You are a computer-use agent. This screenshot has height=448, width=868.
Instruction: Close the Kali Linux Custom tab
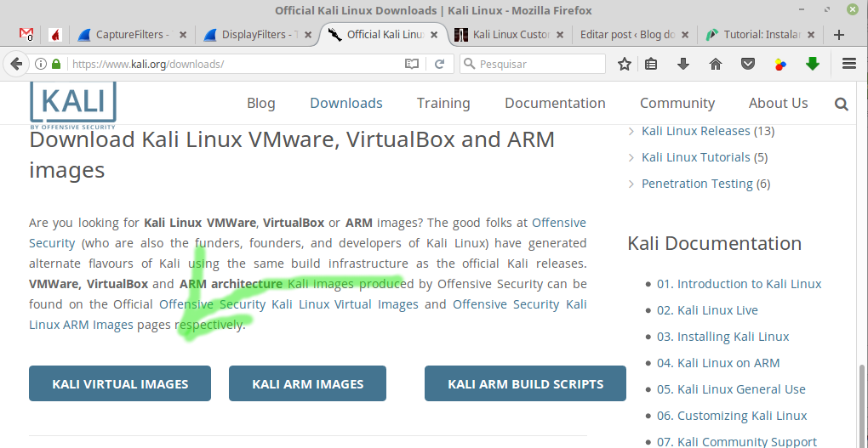click(560, 35)
